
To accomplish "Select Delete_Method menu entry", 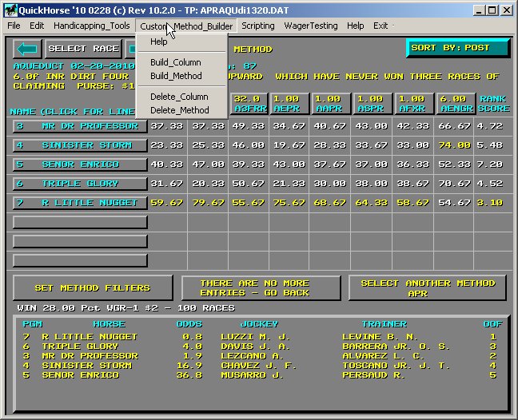I will coord(180,110).
